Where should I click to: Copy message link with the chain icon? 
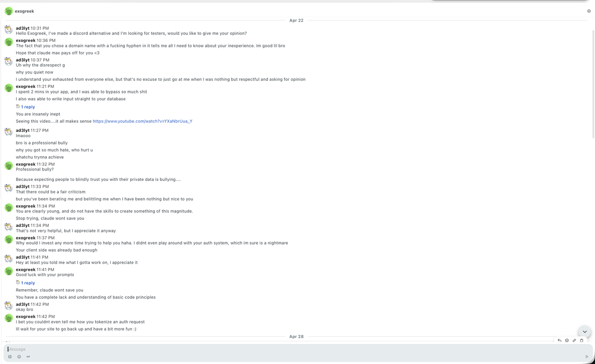(574, 340)
